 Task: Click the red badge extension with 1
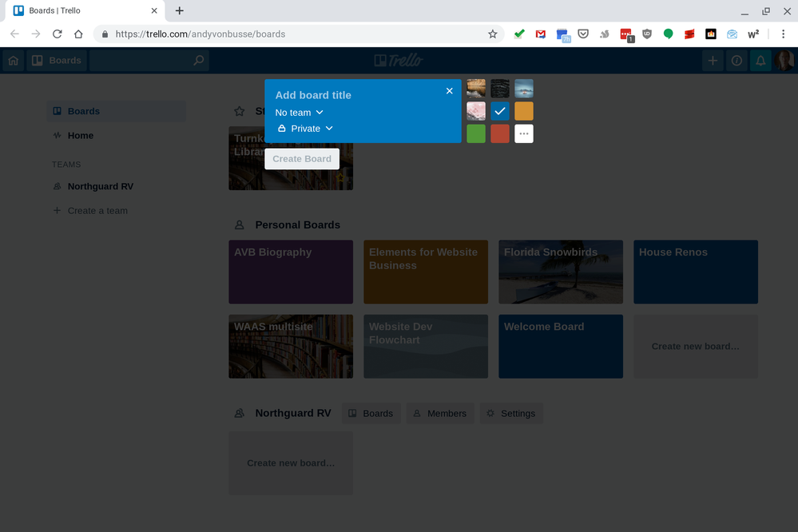[x=626, y=34]
